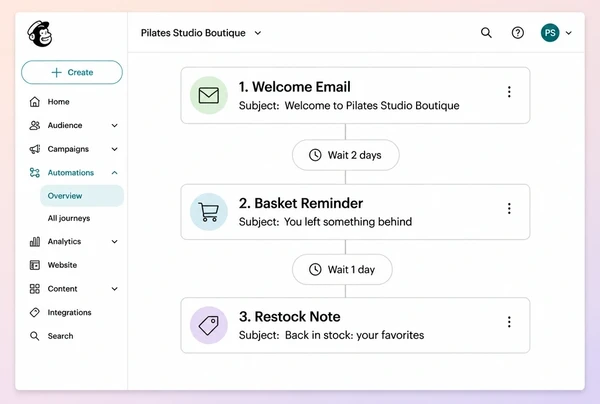This screenshot has height=404, width=600.
Task: Click the Campaigns megaphone icon
Action: (35, 149)
